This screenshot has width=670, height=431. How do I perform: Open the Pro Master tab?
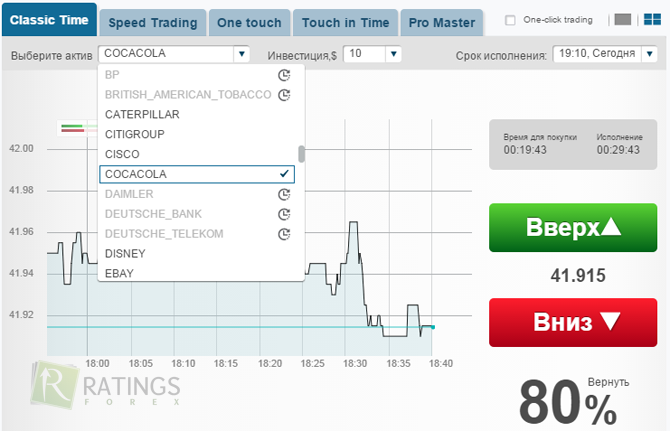[442, 23]
